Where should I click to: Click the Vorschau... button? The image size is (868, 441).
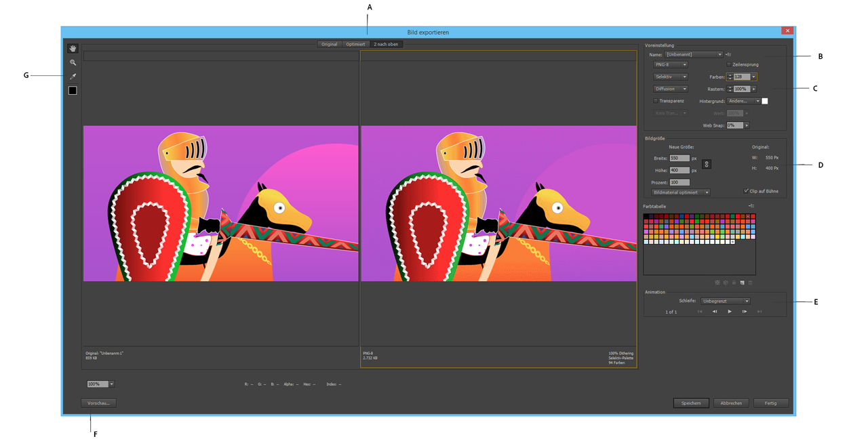point(98,403)
